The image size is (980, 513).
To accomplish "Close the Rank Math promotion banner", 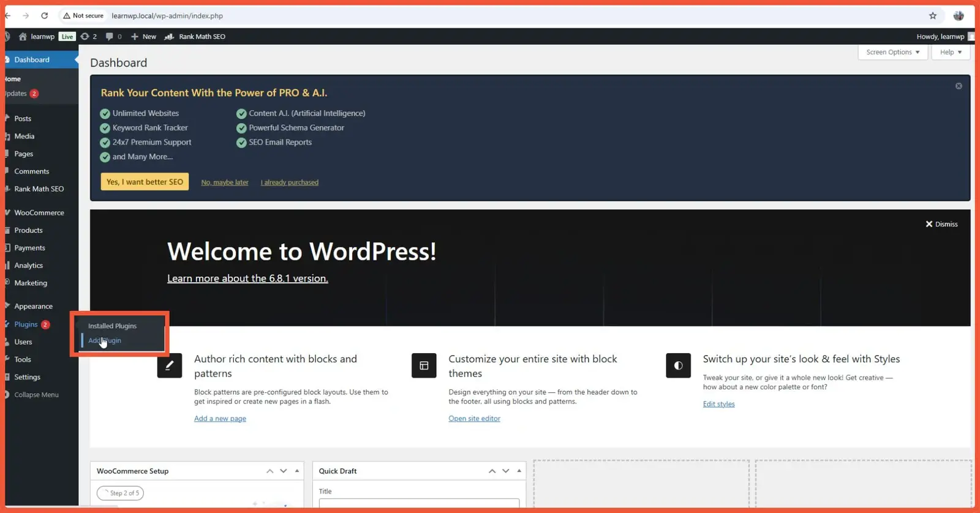I will [x=959, y=86].
